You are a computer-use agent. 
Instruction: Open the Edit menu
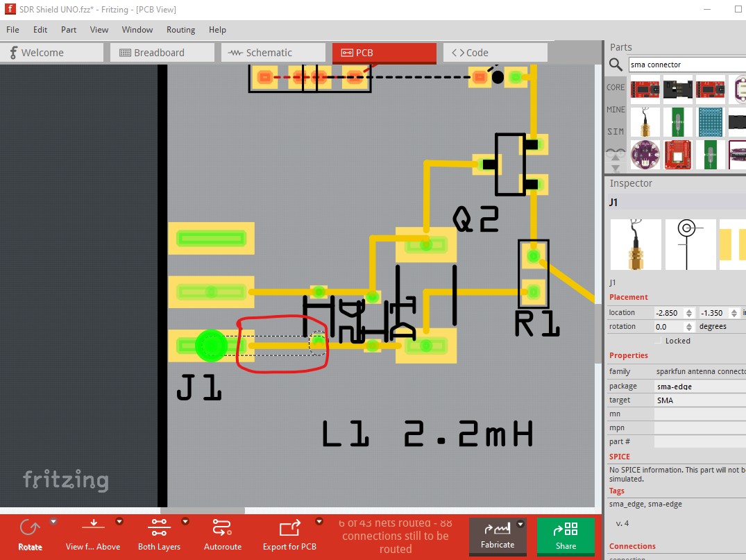click(40, 30)
